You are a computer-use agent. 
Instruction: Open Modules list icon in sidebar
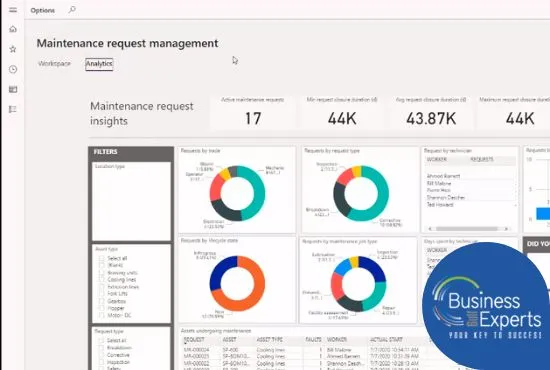click(13, 109)
